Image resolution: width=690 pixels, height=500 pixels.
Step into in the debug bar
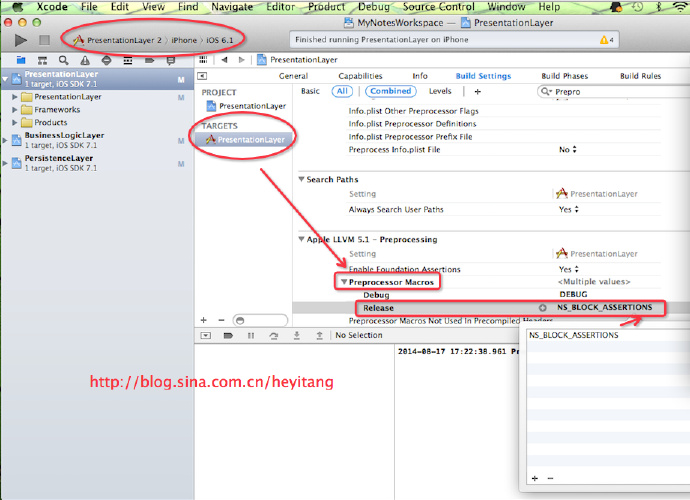(297, 335)
